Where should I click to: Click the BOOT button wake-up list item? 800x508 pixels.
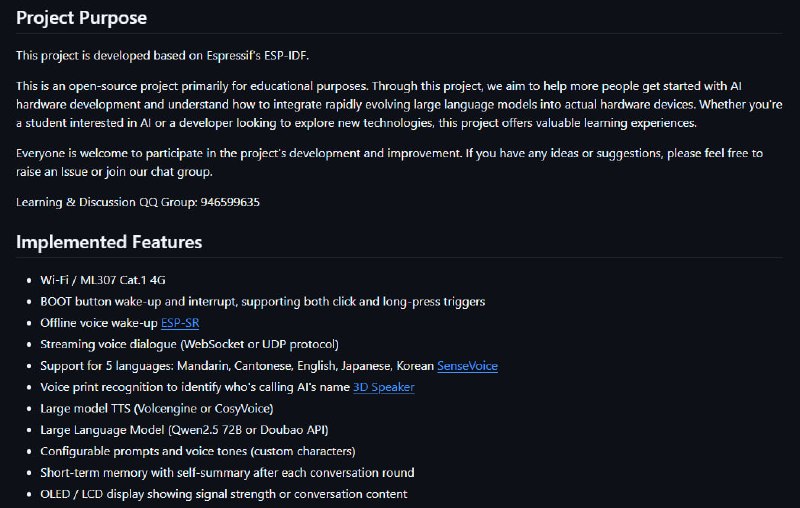click(263, 301)
